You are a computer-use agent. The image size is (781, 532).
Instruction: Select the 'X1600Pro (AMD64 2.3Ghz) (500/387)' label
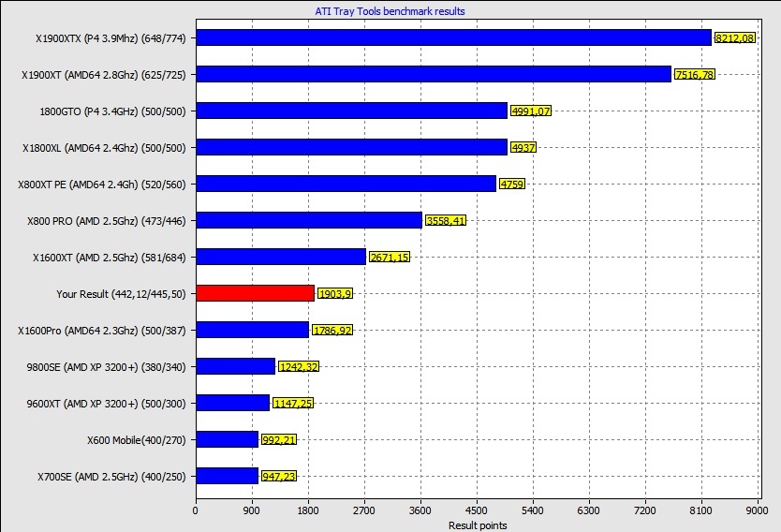[x=102, y=331]
